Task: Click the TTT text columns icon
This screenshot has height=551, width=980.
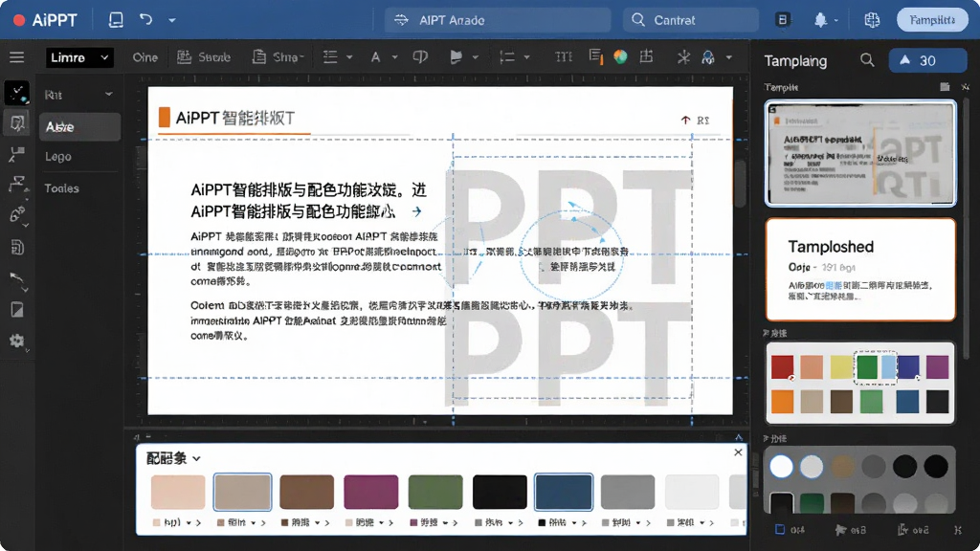Action: 564,56
